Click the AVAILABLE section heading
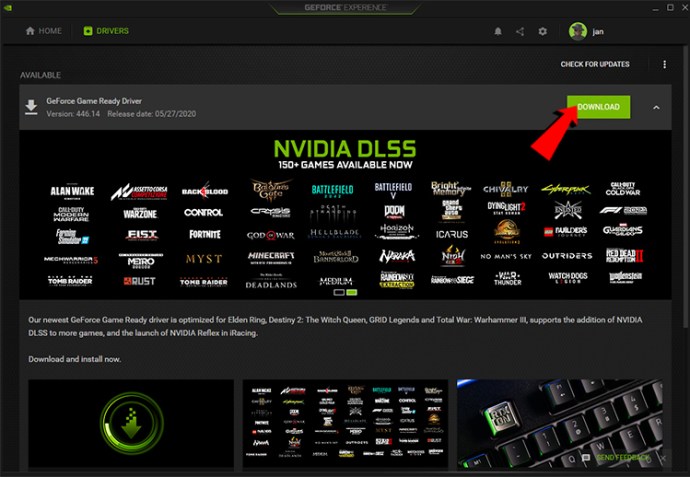Image resolution: width=690 pixels, height=477 pixels. 40,75
